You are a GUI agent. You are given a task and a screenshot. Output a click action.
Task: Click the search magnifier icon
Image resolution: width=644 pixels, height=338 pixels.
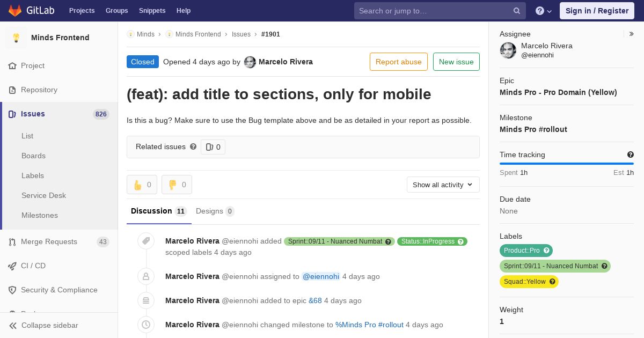[517, 11]
